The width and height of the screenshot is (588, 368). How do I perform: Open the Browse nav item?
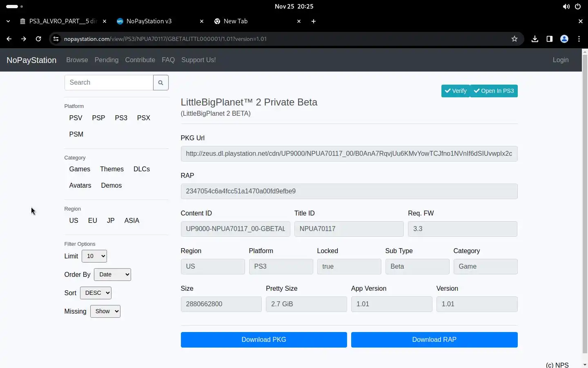tap(77, 60)
